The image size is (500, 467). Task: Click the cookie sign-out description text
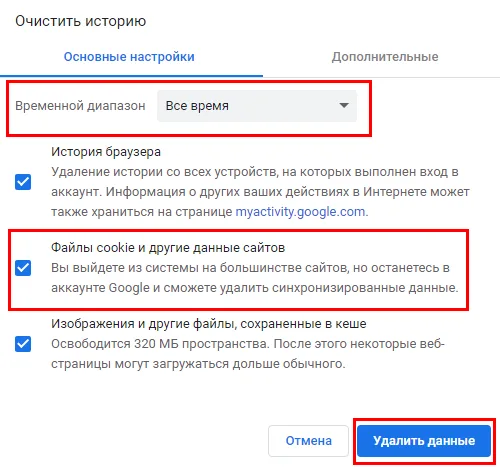click(255, 278)
